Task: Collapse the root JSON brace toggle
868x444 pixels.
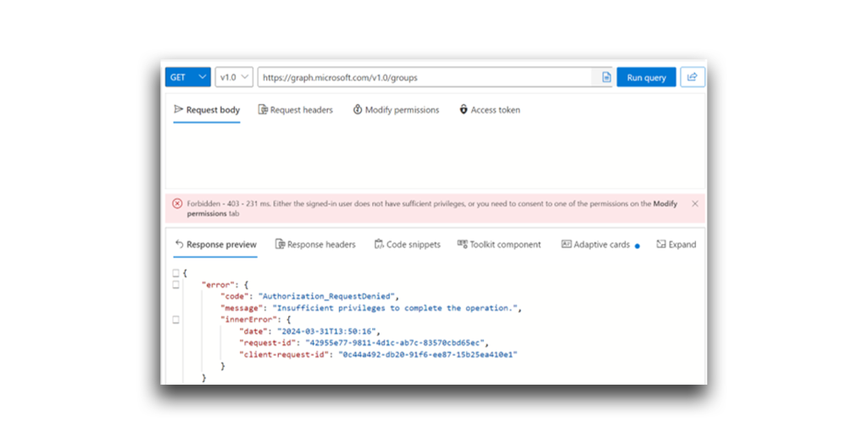Action: pos(176,273)
